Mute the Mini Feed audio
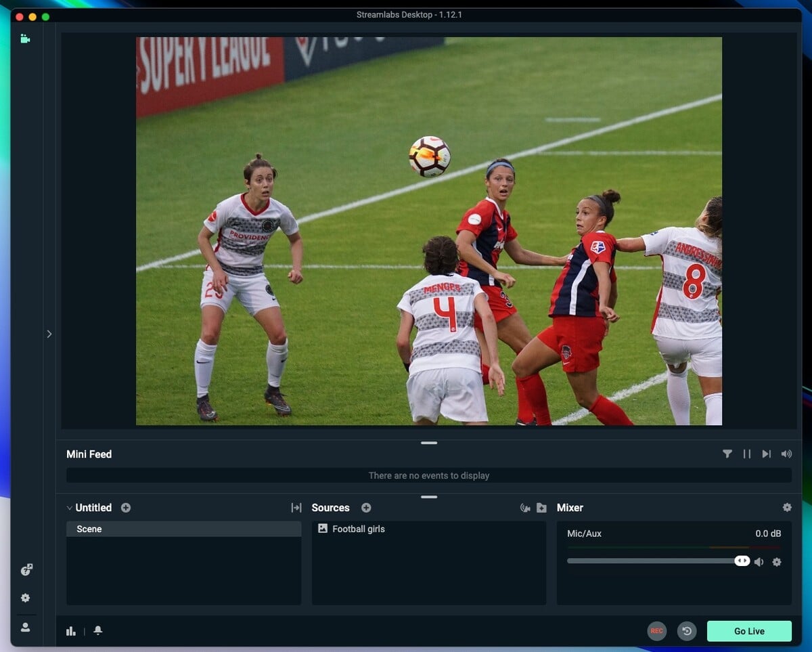The image size is (812, 652). tap(786, 454)
